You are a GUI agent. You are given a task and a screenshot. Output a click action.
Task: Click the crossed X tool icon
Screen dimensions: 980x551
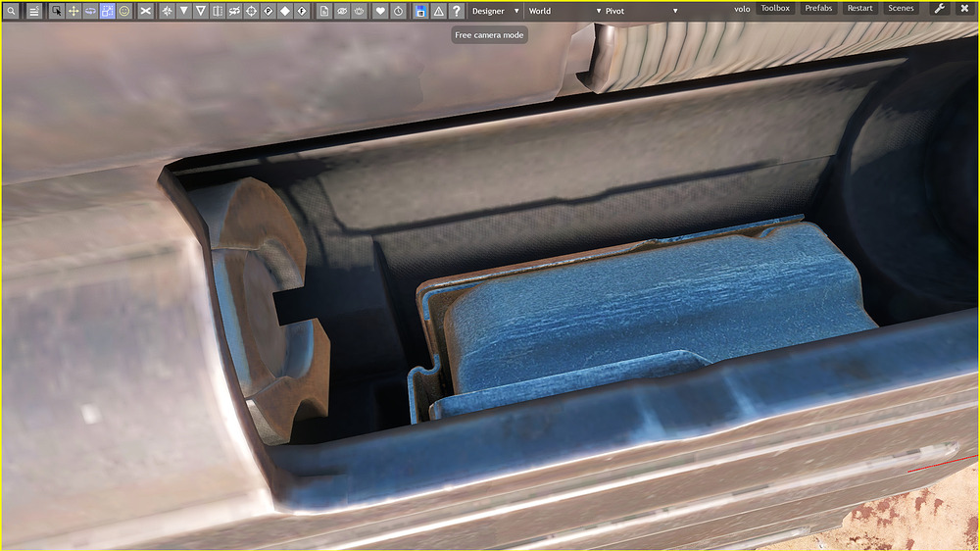click(146, 11)
